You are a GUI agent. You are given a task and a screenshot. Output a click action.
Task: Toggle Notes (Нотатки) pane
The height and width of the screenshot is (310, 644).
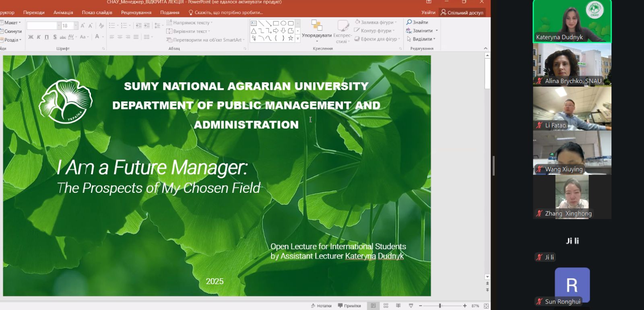coord(321,306)
